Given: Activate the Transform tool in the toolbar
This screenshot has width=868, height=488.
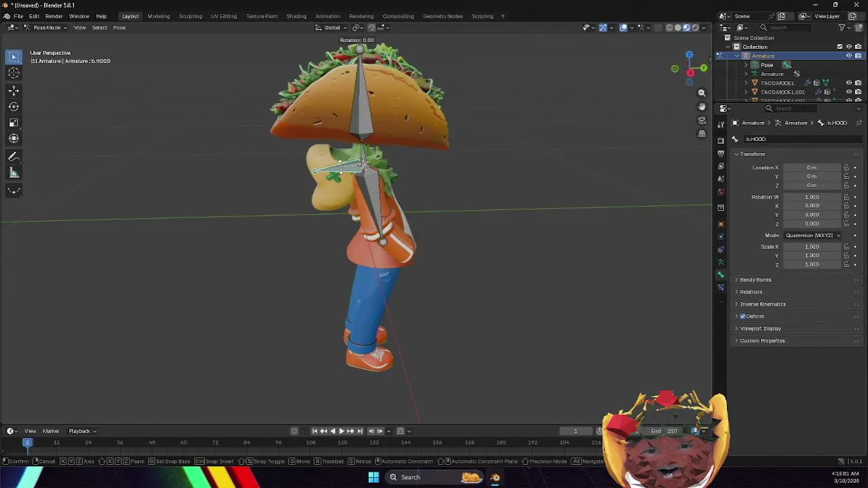Looking at the screenshot, I should 14,139.
